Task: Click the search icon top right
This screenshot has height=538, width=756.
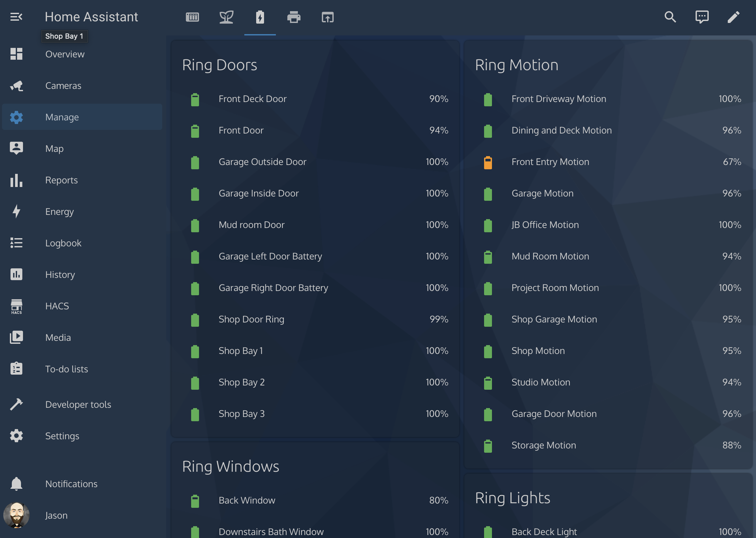Action: pos(670,17)
